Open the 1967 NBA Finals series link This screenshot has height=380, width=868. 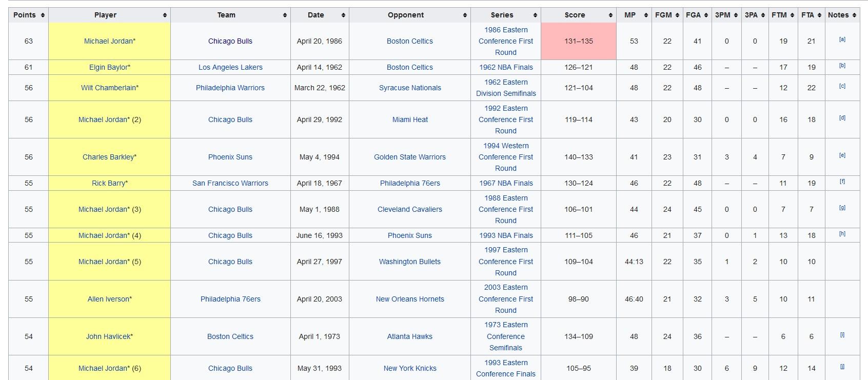(x=506, y=183)
